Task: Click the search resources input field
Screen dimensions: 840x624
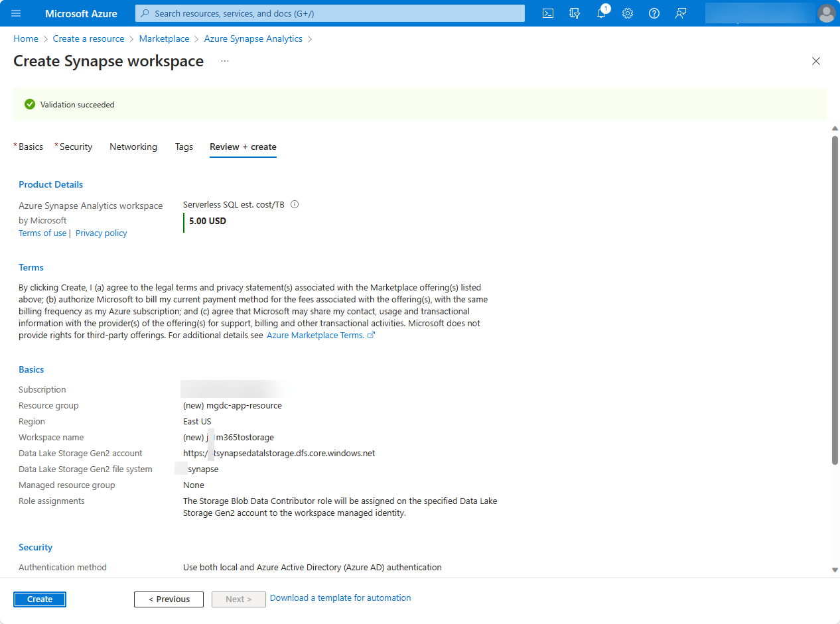Action: click(x=330, y=13)
